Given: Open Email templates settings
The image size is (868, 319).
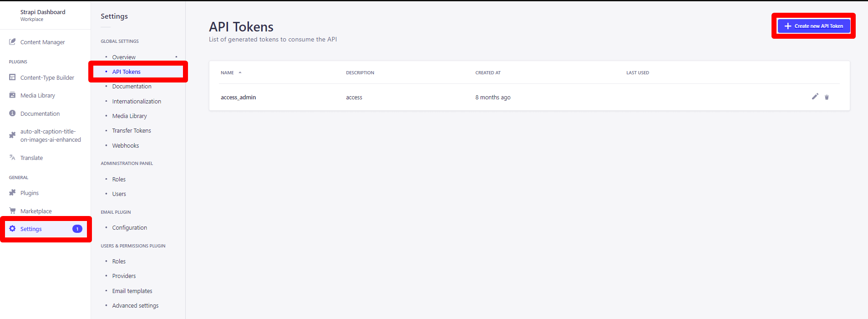Looking at the screenshot, I should (132, 291).
